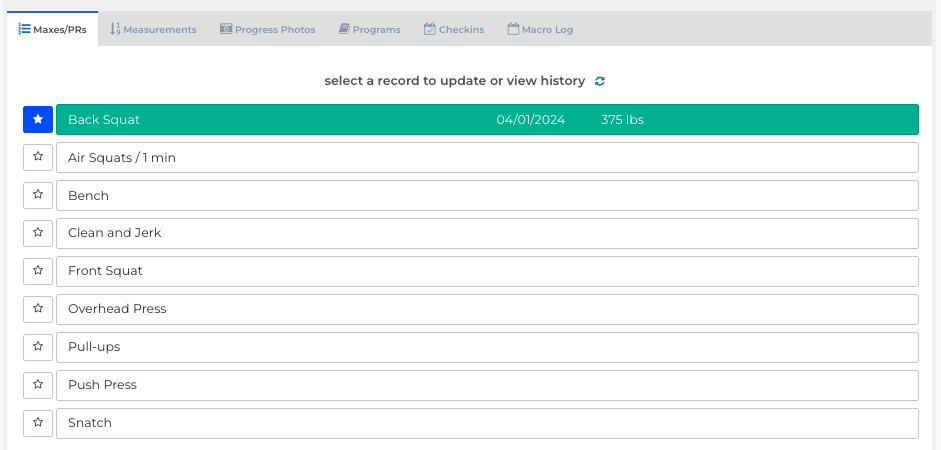Screen dimensions: 941x450
Task: Go to the Programs tab
Action: (370, 29)
